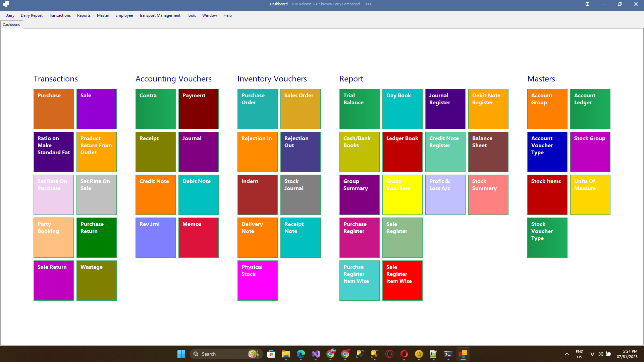Open Visual Studio from taskbar

[315, 354]
